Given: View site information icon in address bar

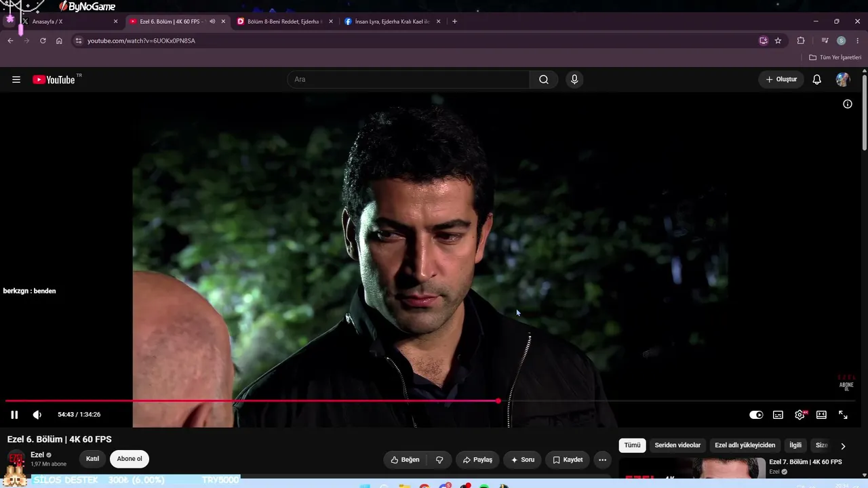Looking at the screenshot, I should (x=79, y=41).
